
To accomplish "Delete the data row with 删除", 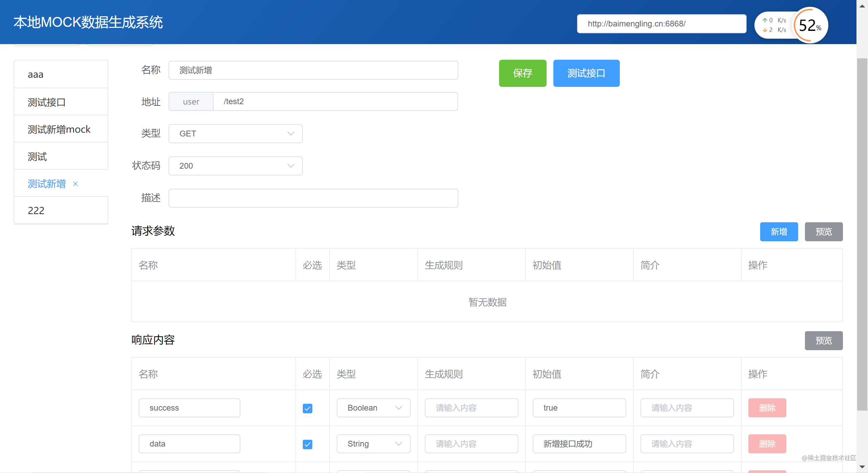I will (x=767, y=444).
